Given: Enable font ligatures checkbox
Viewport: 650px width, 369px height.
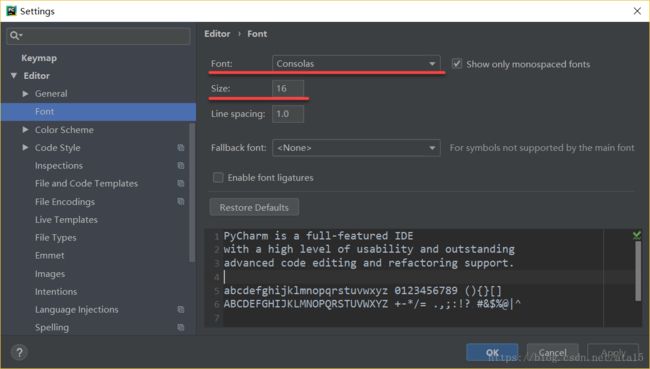Looking at the screenshot, I should tap(218, 177).
